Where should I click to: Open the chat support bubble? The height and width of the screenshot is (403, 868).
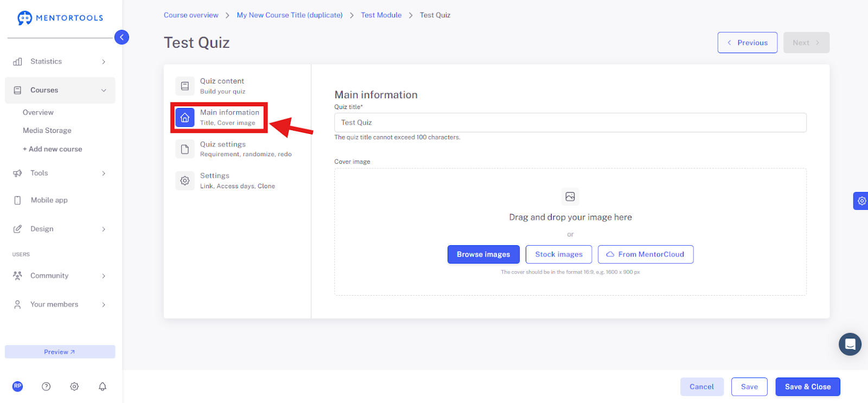pos(850,344)
